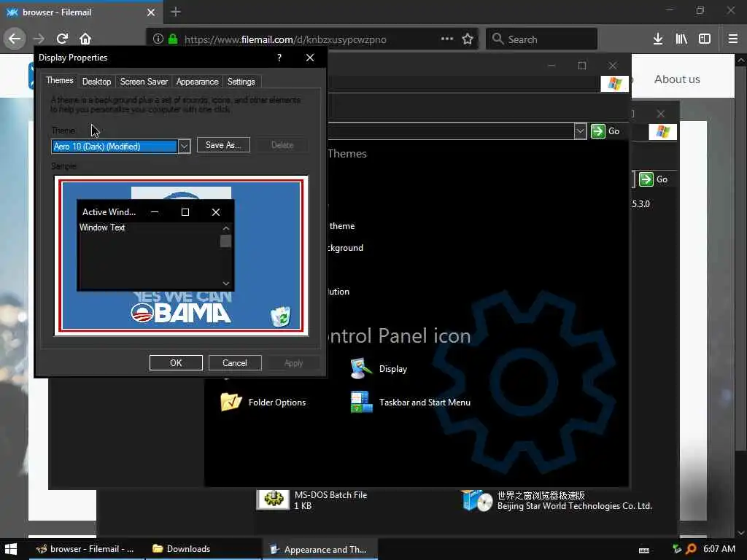747x560 pixels.
Task: Click the theme sample preview image
Action: point(181,256)
